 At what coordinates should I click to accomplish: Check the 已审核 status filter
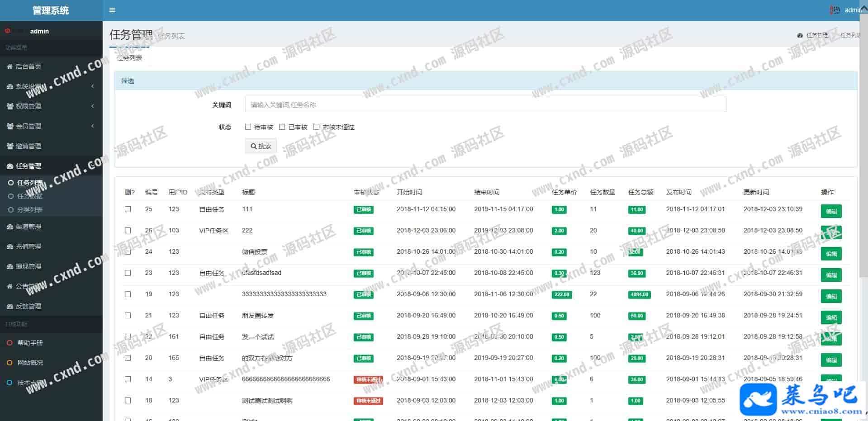click(282, 127)
